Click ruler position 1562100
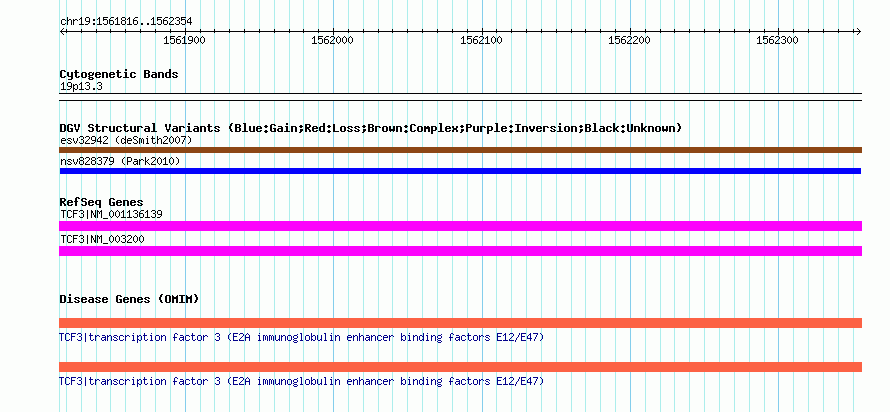The height and width of the screenshot is (412, 890). tap(481, 40)
